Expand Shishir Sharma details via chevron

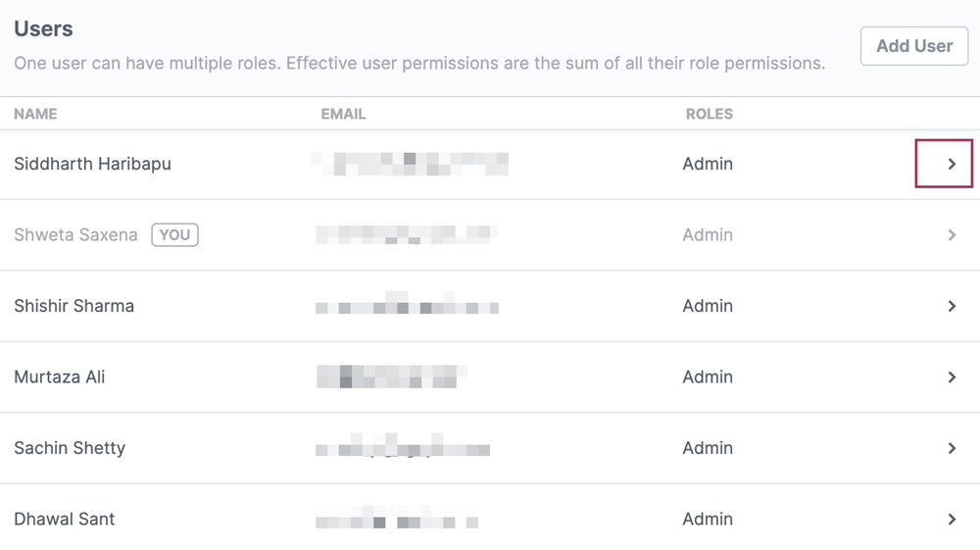[x=952, y=306]
